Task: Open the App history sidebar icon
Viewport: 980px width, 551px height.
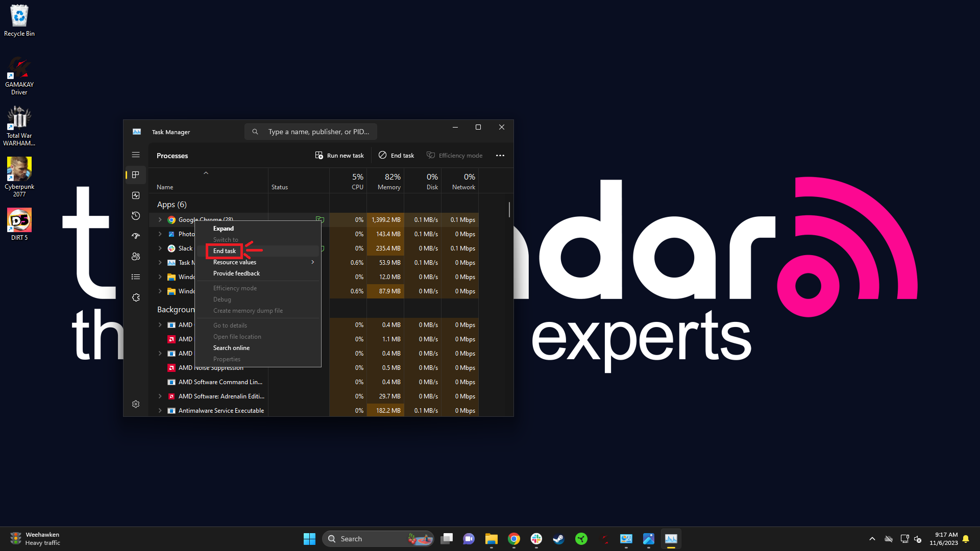Action: tap(136, 216)
